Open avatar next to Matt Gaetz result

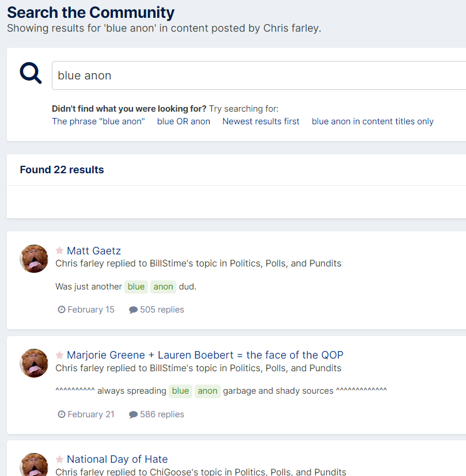pos(34,258)
